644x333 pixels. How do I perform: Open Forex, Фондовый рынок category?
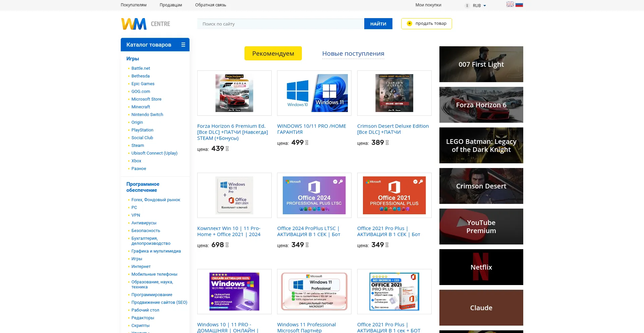[156, 200]
